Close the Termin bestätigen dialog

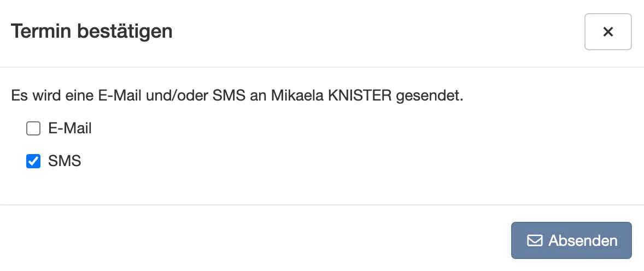[608, 32]
